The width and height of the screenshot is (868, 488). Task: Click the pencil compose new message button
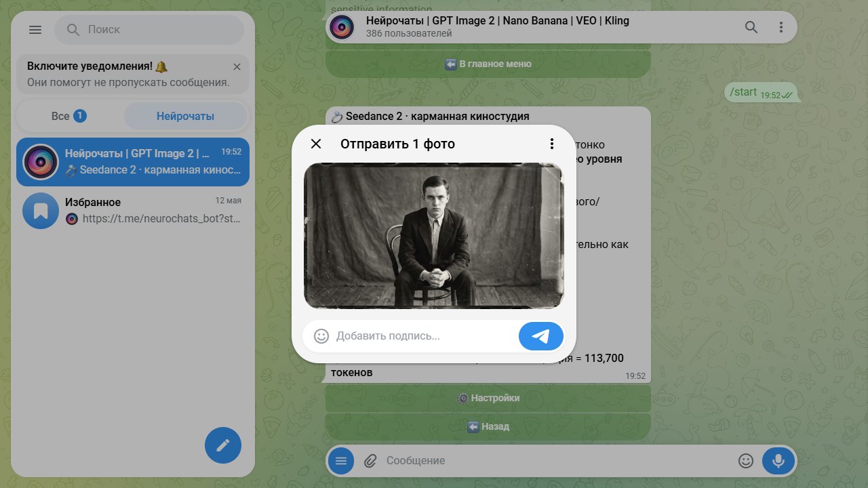pyautogui.click(x=223, y=445)
